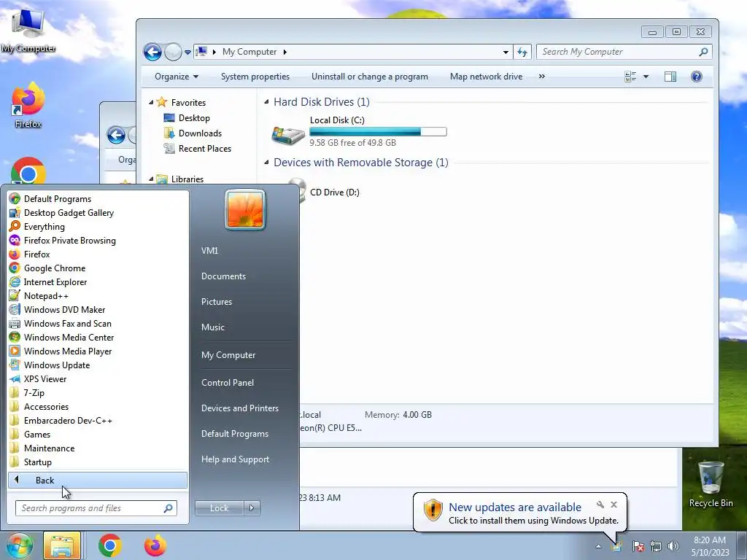Viewport: 747px width, 560px height.
Task: Open Help and Support
Action: coord(236,459)
